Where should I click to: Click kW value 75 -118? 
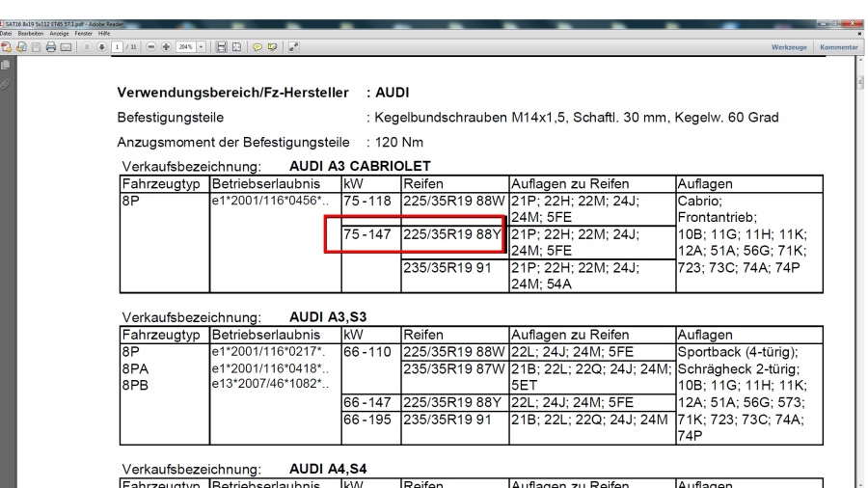pos(367,201)
